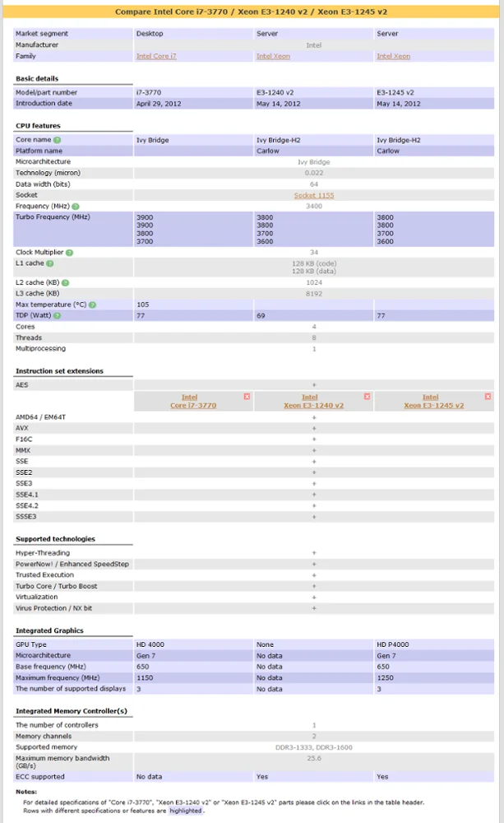Remove Xeon E3-1240 v2 column with red X
This screenshot has width=504, height=823.
coord(368,397)
